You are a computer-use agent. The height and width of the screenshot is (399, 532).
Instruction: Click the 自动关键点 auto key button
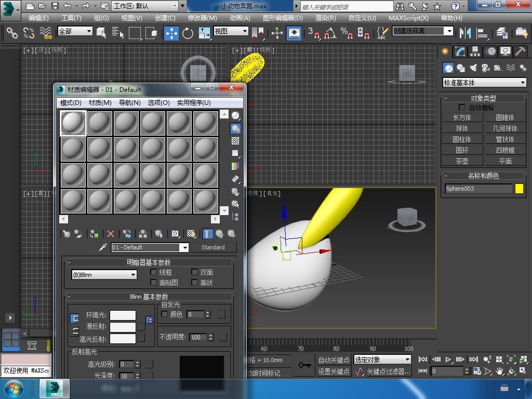(x=334, y=360)
